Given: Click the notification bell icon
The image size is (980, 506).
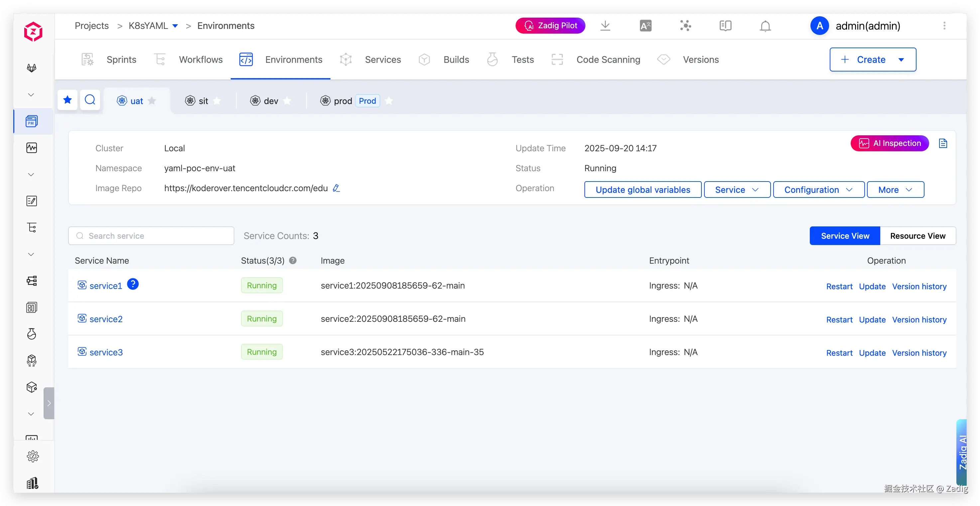Looking at the screenshot, I should [x=765, y=26].
